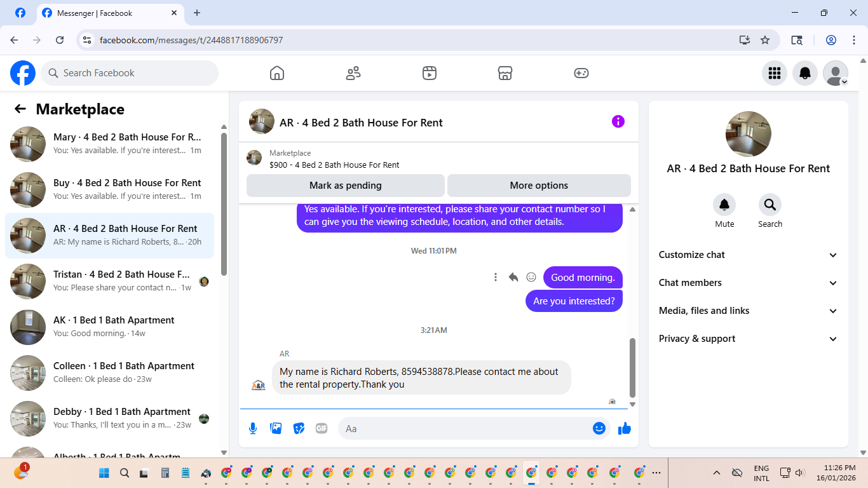The height and width of the screenshot is (488, 868).
Task: Reply to the Good morning message
Action: point(513,277)
